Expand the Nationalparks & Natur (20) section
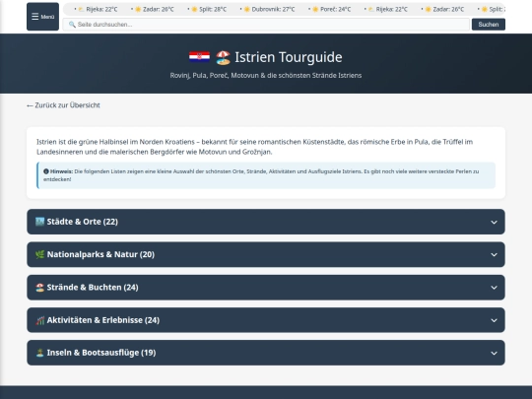Screen dimensions: 532x399 [x=266, y=254]
